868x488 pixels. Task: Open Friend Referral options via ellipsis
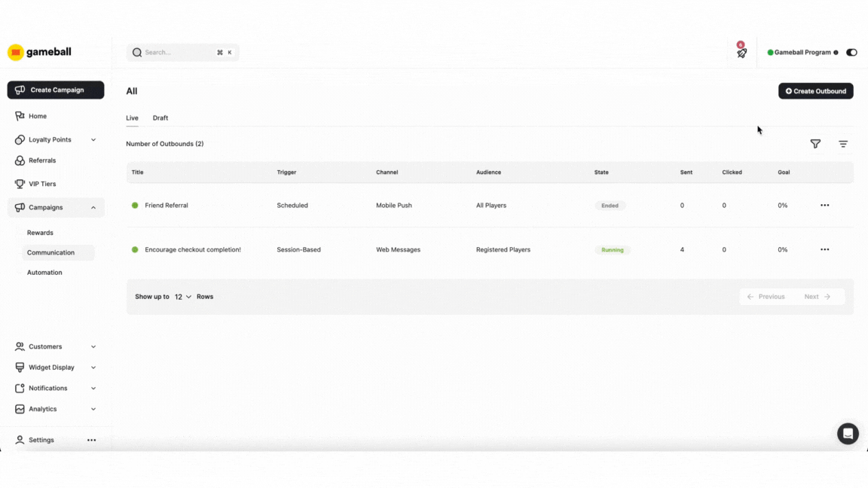coord(824,205)
